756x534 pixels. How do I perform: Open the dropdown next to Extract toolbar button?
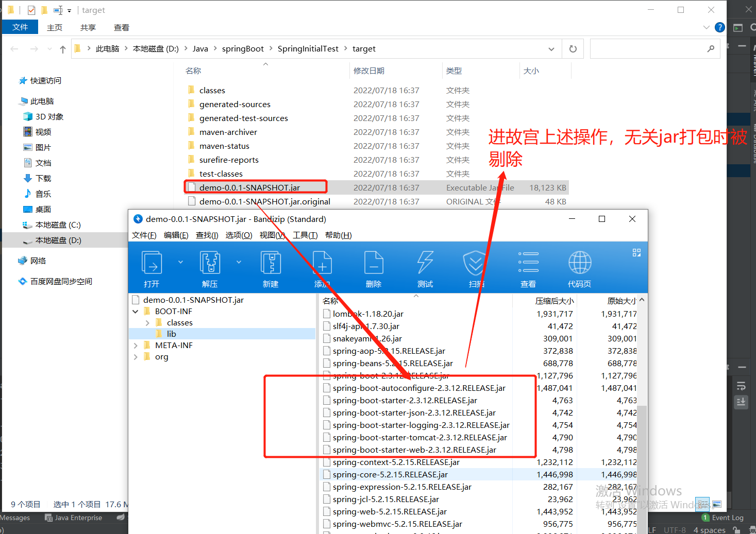coord(239,262)
